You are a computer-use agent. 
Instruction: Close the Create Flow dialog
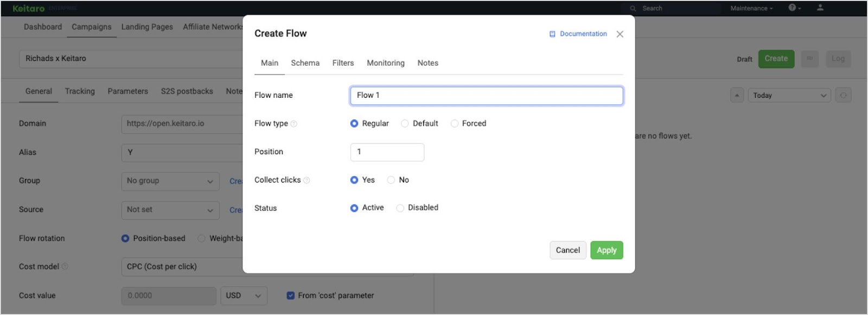pos(620,34)
